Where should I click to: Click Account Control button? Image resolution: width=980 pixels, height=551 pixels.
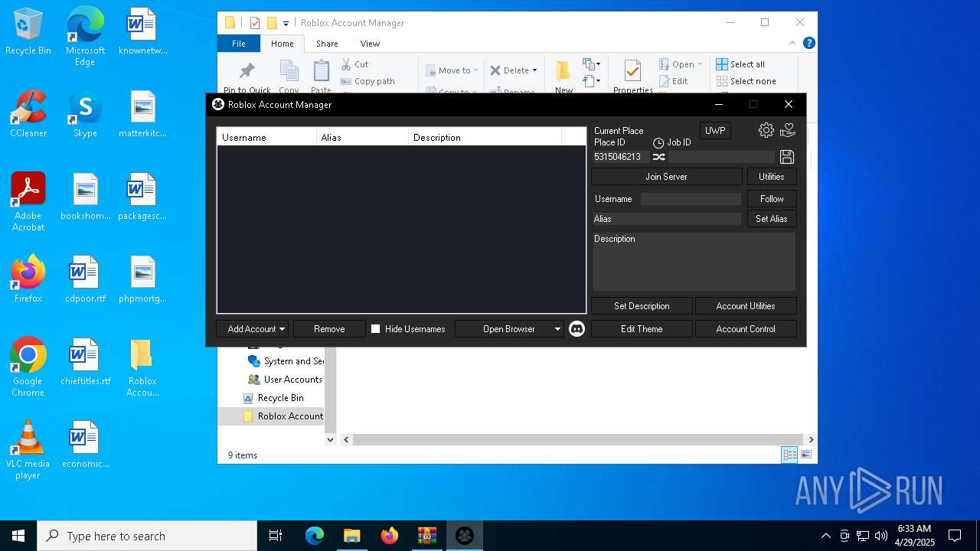[746, 329]
